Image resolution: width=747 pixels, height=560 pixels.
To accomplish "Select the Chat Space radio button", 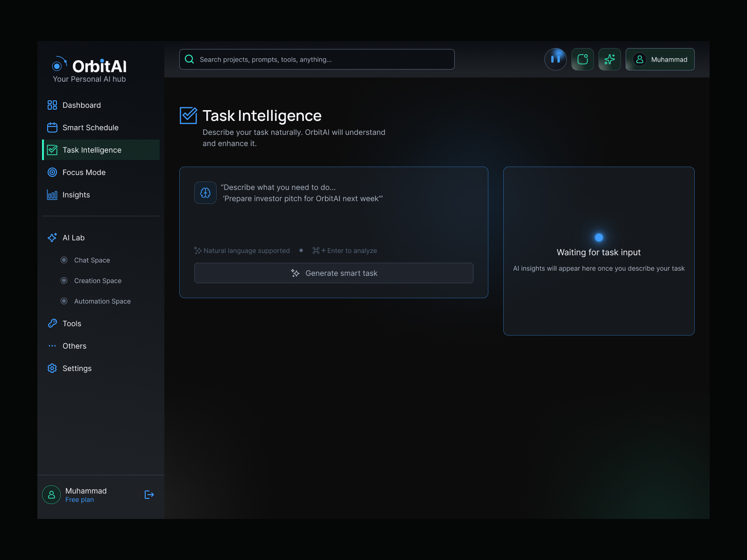I will point(64,260).
